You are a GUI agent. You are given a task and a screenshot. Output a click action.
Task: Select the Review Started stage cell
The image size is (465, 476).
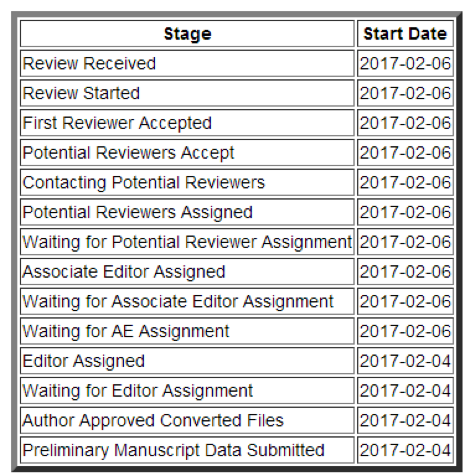[x=81, y=93]
